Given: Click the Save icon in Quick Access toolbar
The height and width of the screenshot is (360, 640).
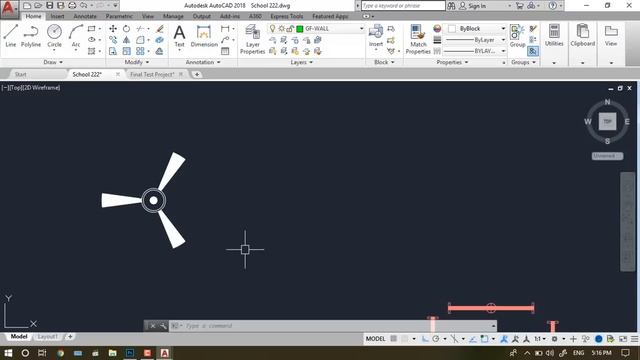Looking at the screenshot, I should tap(49, 6).
